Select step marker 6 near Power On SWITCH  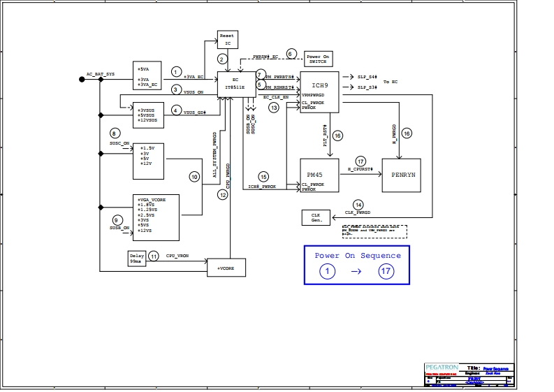(x=290, y=54)
